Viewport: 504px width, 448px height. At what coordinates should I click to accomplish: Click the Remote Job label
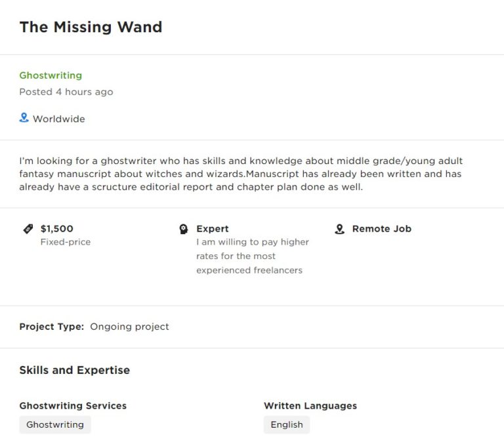tap(382, 229)
